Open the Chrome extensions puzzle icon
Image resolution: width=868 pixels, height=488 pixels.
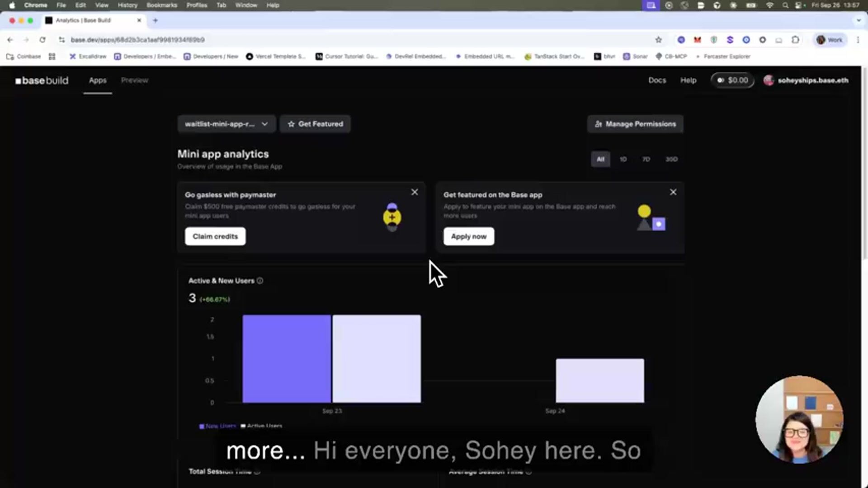[795, 40]
